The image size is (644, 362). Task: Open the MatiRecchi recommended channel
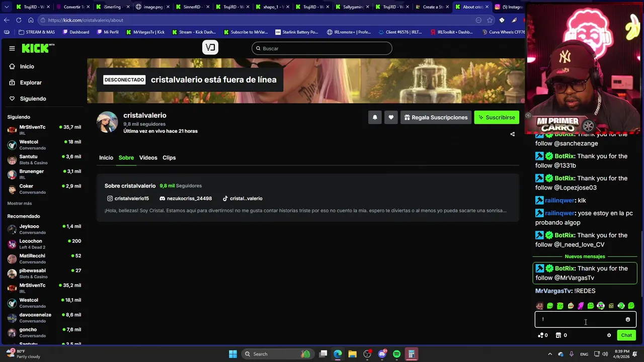coord(44,258)
